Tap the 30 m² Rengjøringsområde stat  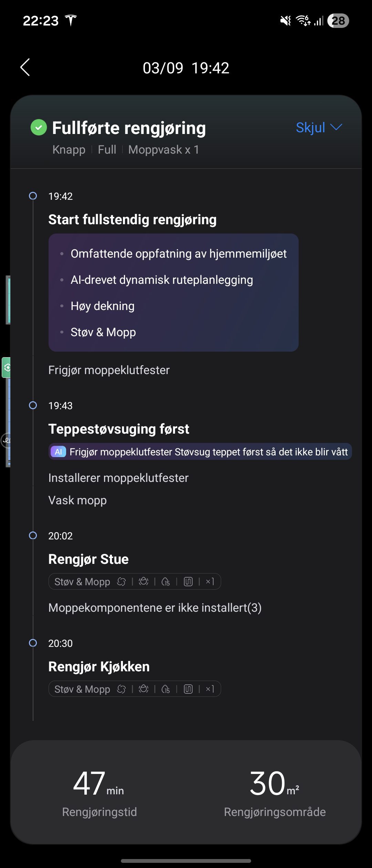pos(275,792)
